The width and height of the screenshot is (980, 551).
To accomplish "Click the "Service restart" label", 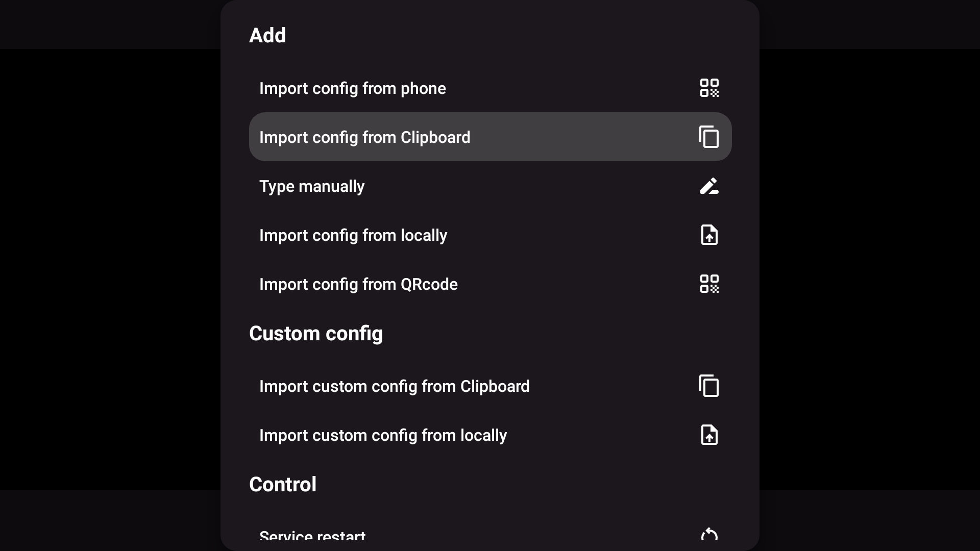I will (x=312, y=536).
